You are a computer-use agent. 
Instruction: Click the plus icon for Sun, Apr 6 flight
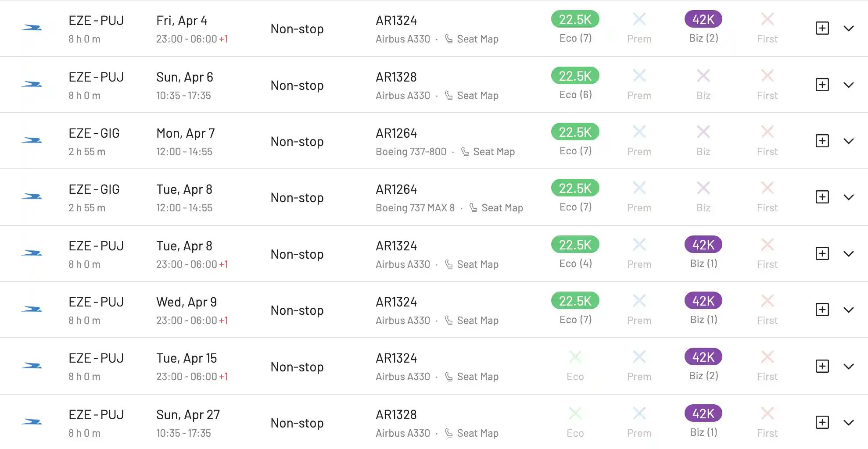pyautogui.click(x=822, y=85)
